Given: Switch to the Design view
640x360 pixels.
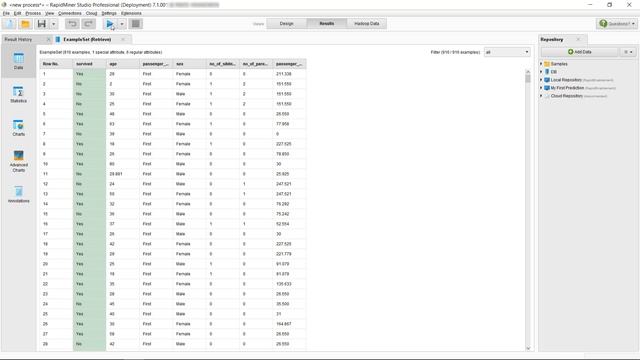Looking at the screenshot, I should click(287, 24).
